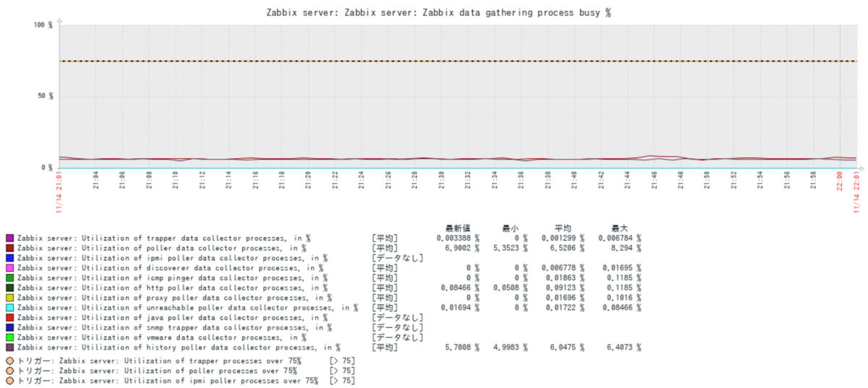Screen dimensions: 868x388
Task: Click the navy snmp trapper legend swatch
Action: coord(10,327)
